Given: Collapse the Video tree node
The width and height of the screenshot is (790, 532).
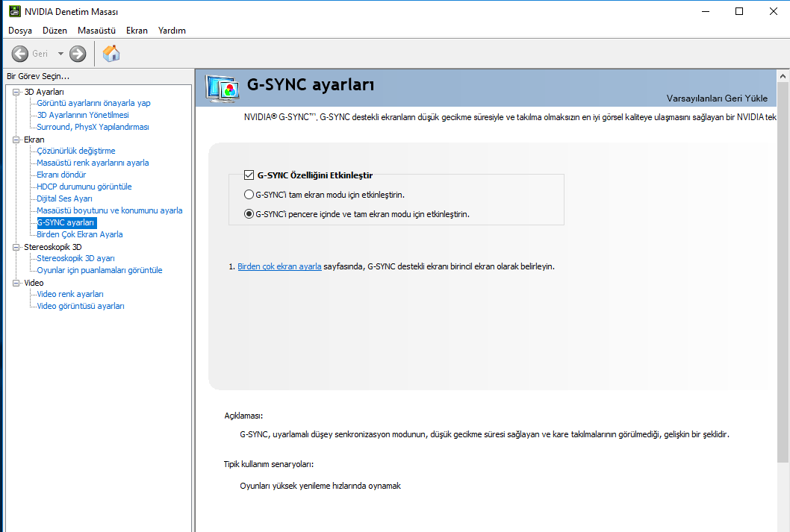Looking at the screenshot, I should point(16,283).
